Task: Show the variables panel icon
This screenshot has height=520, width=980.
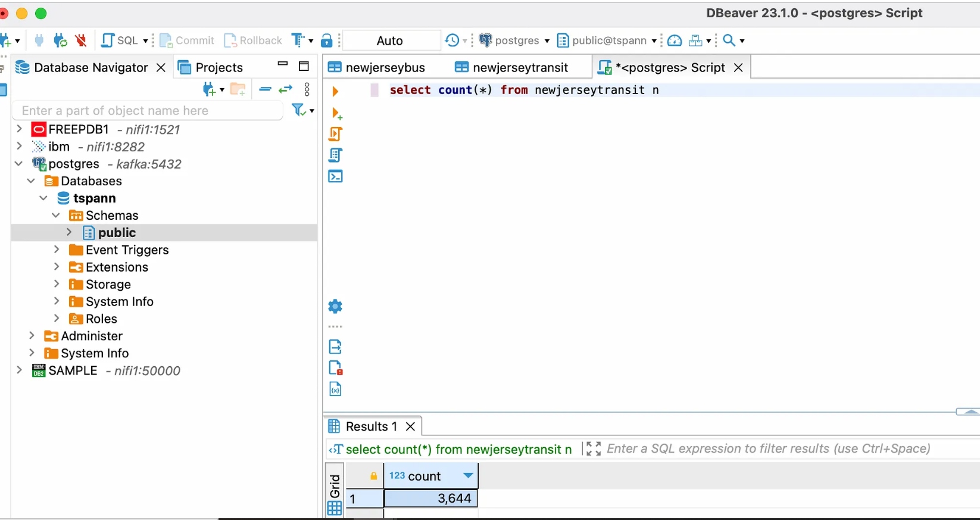Action: (335, 389)
